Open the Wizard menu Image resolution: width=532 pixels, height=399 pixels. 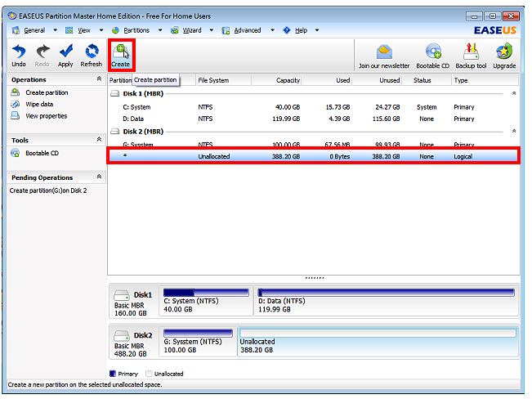pyautogui.click(x=192, y=30)
